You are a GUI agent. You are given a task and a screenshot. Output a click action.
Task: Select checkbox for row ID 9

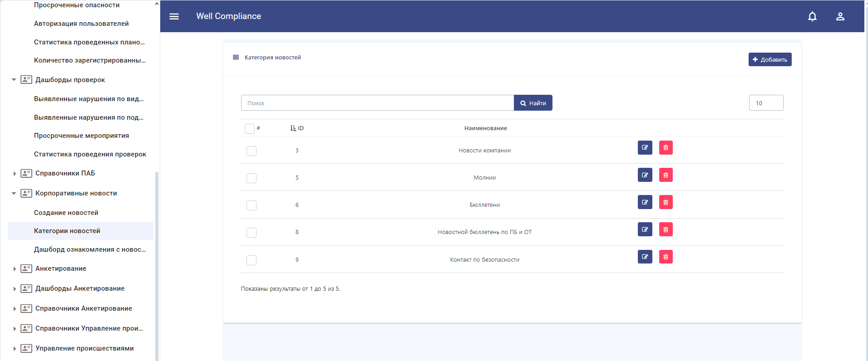point(252,260)
